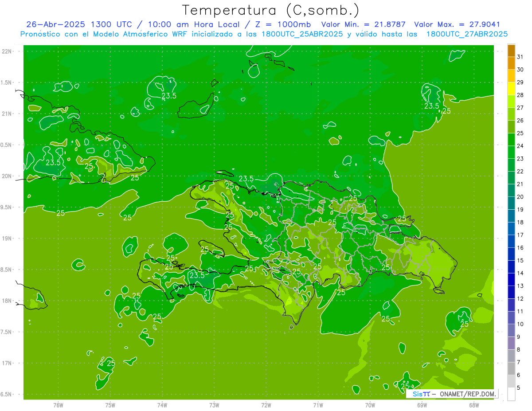The image size is (532, 411).
Task: Click the "6.5N" latitude axis label
Action: (7, 394)
